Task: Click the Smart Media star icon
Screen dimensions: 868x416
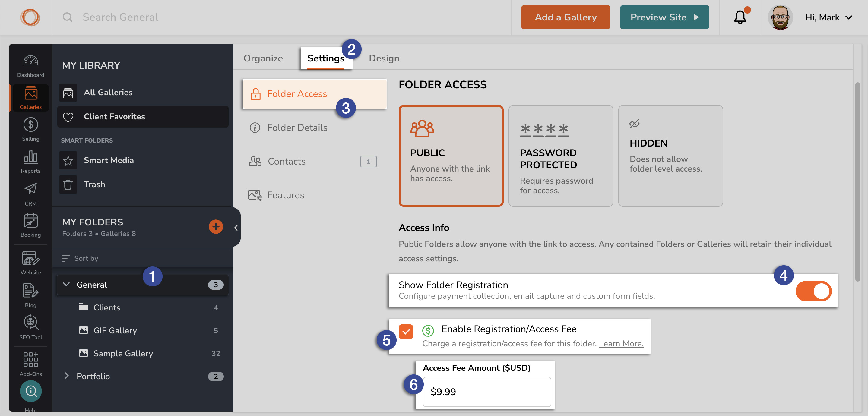Action: (68, 161)
